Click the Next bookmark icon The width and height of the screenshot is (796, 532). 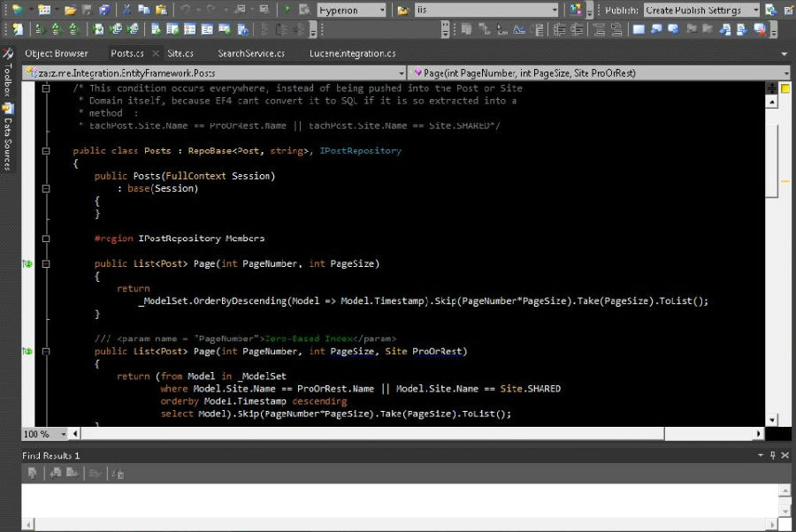673,30
